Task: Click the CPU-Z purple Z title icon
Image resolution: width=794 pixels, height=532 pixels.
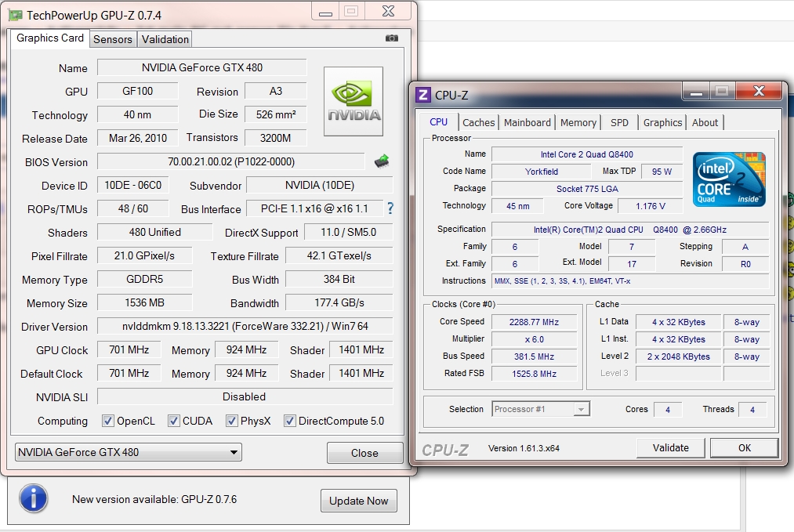Action: click(422, 95)
